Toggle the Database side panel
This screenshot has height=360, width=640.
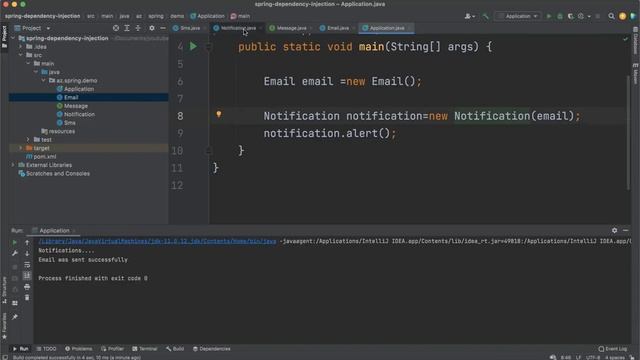[636, 41]
